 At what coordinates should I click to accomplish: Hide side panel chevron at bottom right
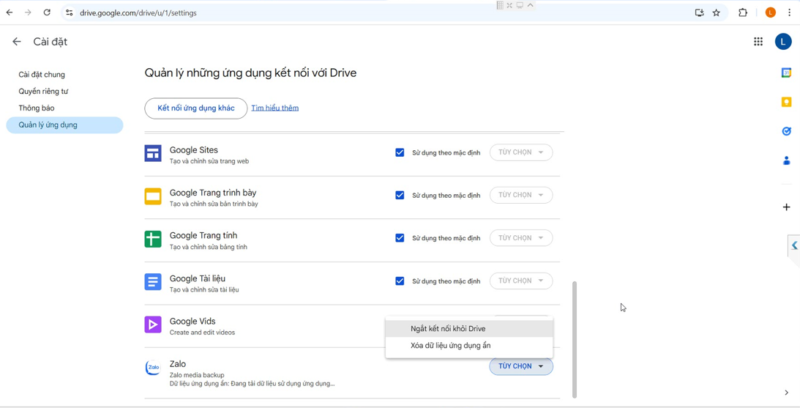(x=786, y=392)
